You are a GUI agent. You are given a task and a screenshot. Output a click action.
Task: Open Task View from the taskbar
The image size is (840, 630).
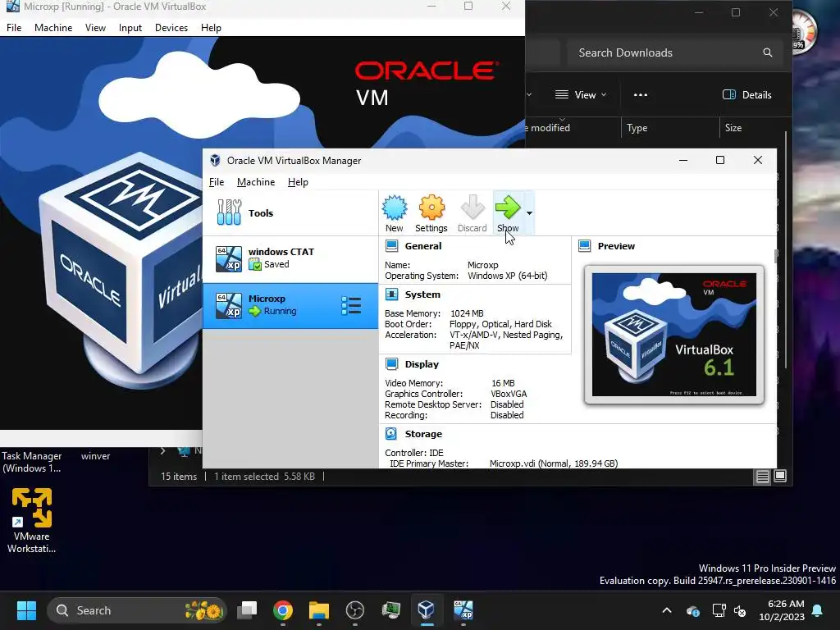[x=248, y=610]
